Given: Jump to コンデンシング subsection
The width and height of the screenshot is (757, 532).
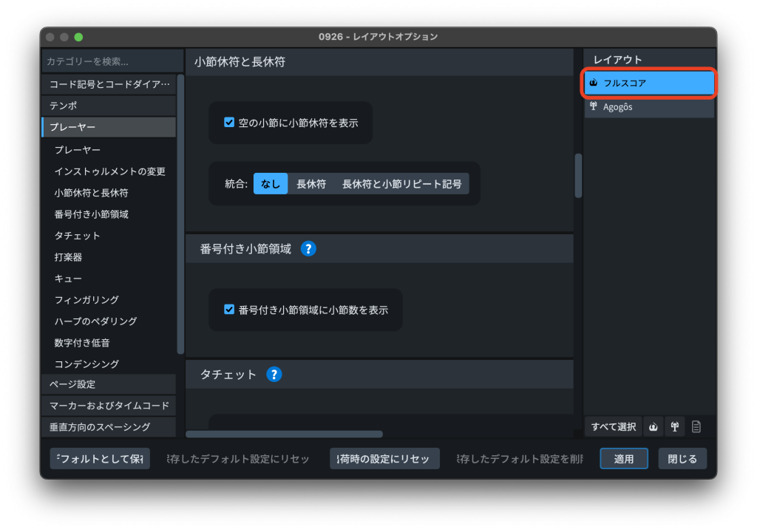Looking at the screenshot, I should pyautogui.click(x=86, y=364).
